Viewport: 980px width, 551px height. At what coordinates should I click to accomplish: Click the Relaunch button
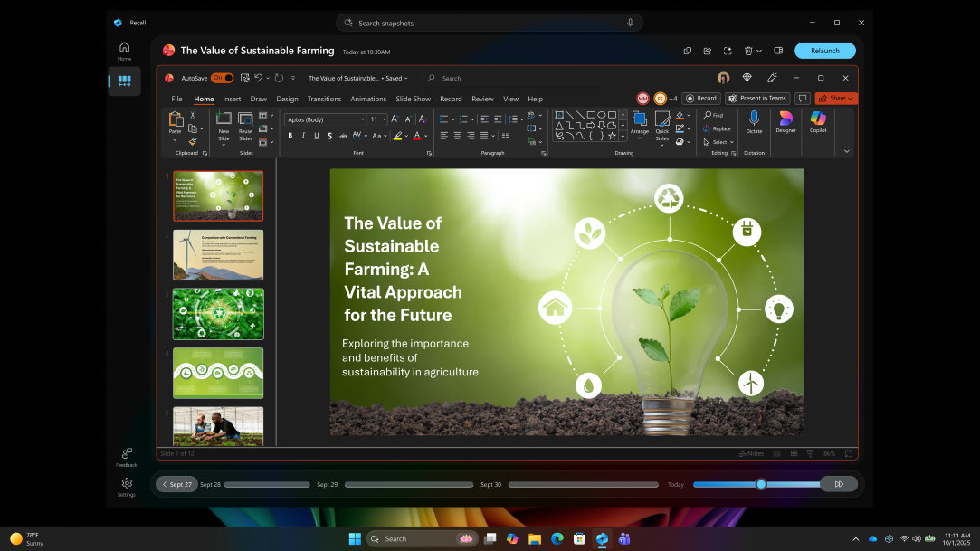(824, 51)
